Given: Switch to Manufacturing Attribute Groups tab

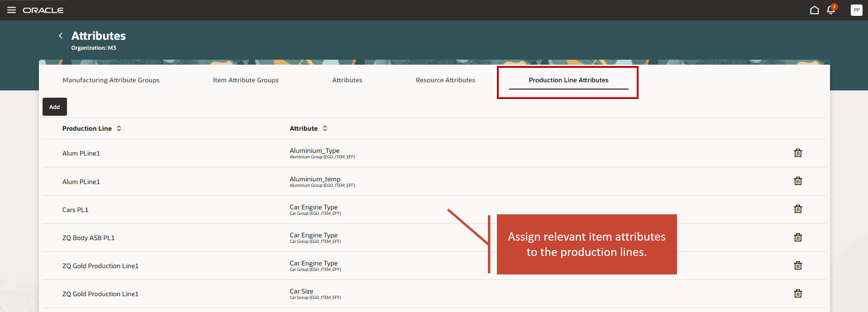Looking at the screenshot, I should [x=111, y=80].
